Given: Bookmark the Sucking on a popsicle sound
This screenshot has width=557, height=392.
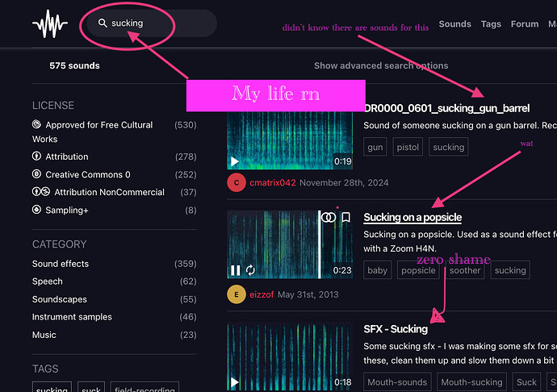Looking at the screenshot, I should (346, 218).
